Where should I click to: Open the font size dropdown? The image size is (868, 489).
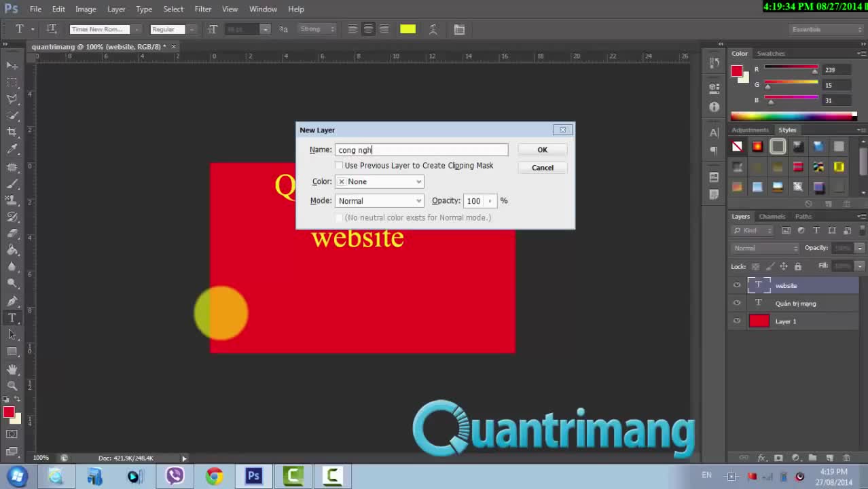click(x=265, y=29)
